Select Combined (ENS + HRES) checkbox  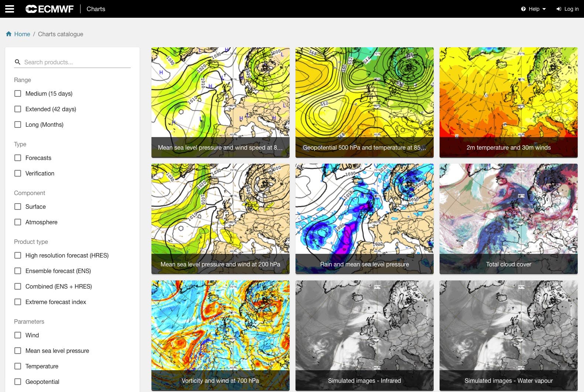18,286
